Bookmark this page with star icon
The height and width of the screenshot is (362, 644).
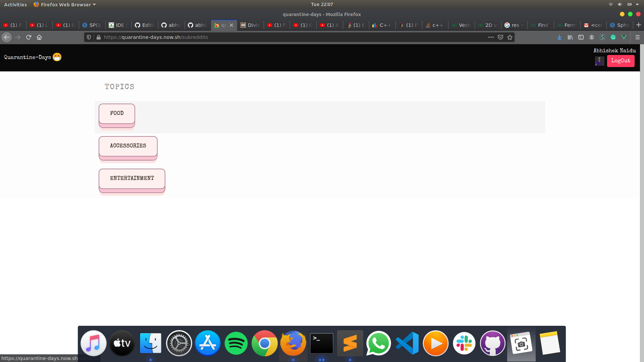pyautogui.click(x=510, y=37)
